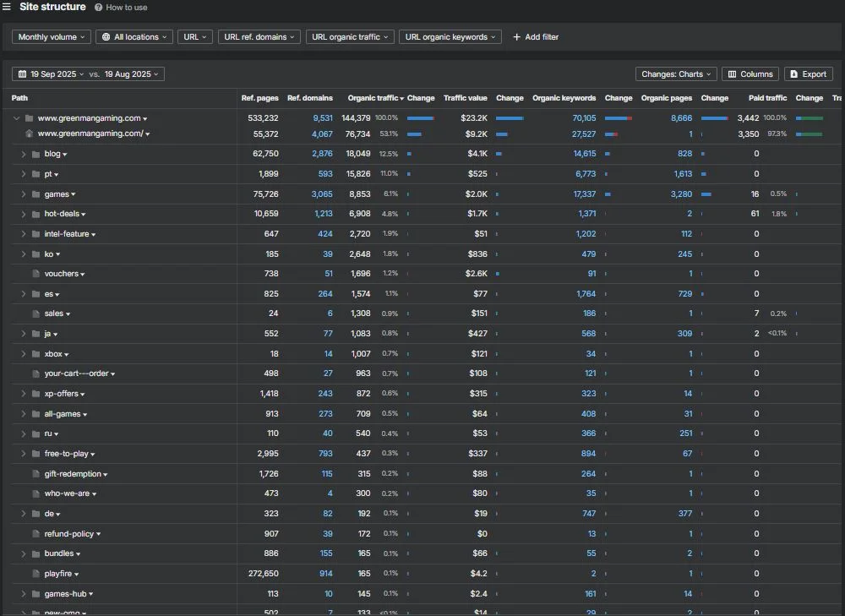Expand the intel-feature folder row
The width and height of the screenshot is (845, 616).
click(23, 234)
